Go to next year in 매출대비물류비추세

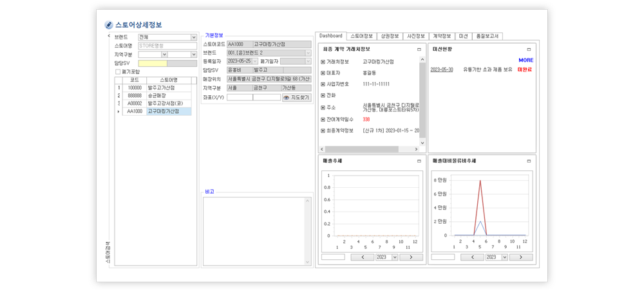521,257
